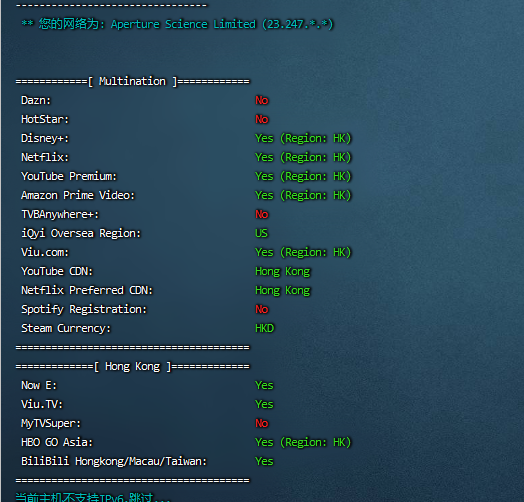The height and width of the screenshot is (502, 524).
Task: Select the Now E: label
Action: coord(39,385)
